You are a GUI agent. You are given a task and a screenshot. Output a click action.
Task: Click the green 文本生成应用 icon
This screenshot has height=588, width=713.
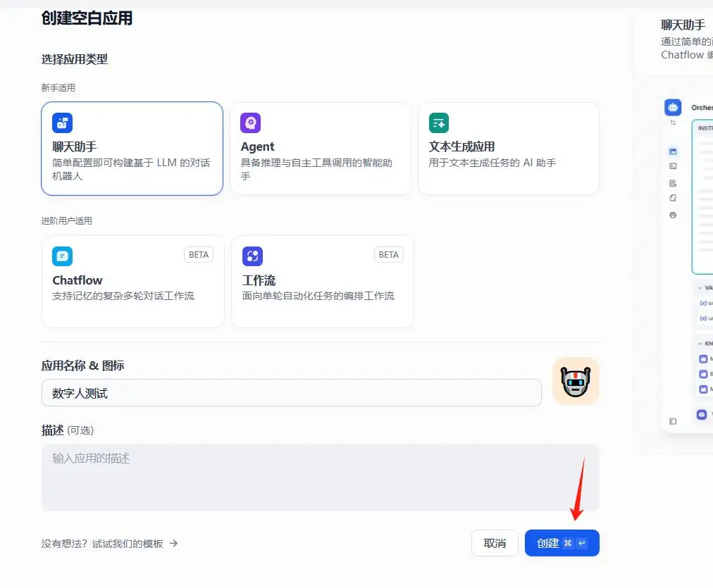click(439, 122)
